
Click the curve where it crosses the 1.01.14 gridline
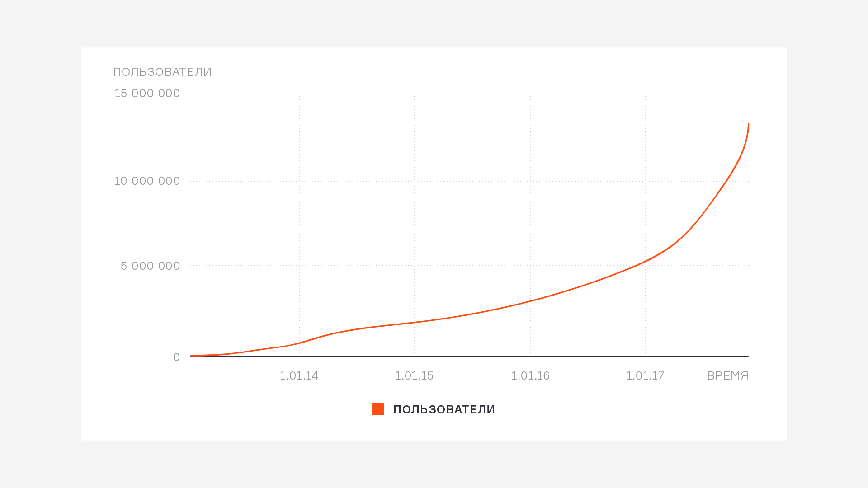click(299, 343)
